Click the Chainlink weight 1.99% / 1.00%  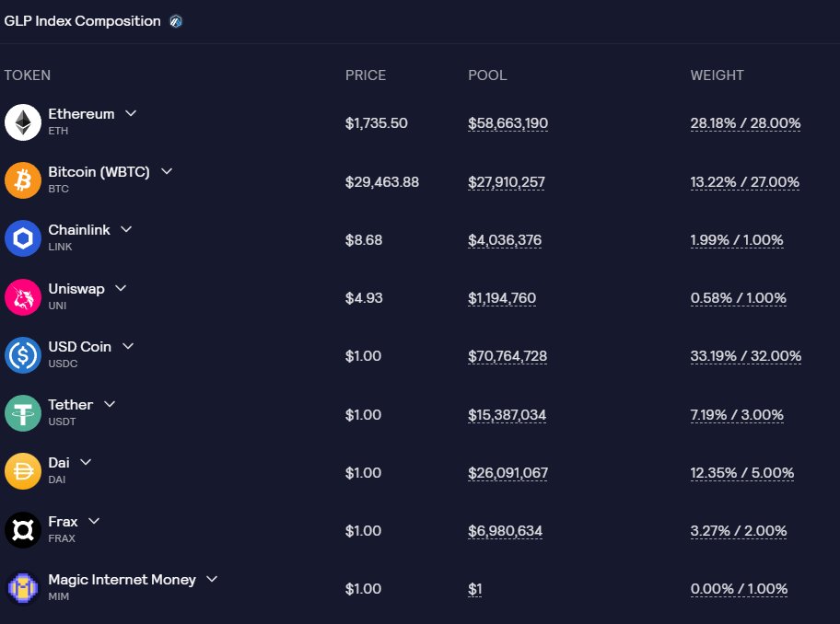(x=737, y=240)
